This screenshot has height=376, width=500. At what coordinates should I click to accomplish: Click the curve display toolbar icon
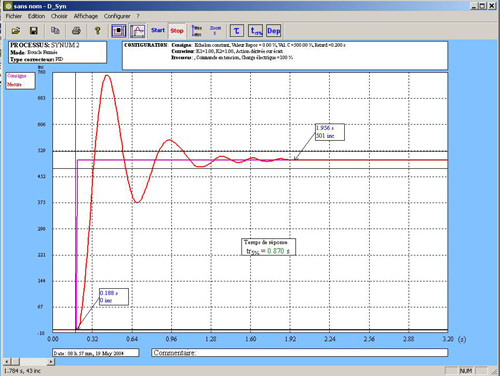pyautogui.click(x=137, y=31)
